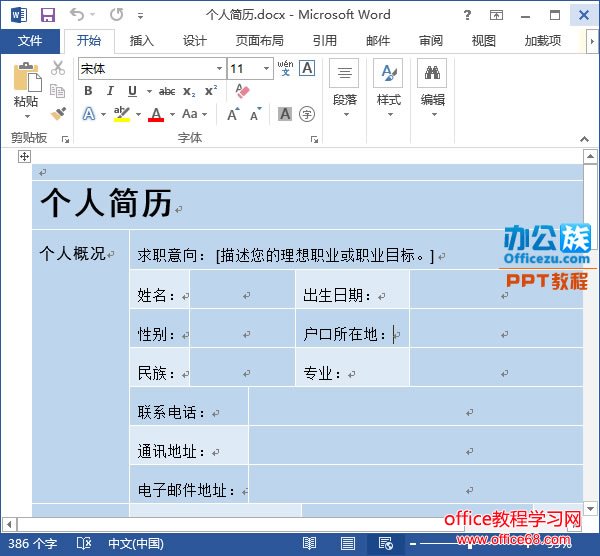This screenshot has width=600, height=556.
Task: Toggle underline formatting
Action: tap(132, 91)
